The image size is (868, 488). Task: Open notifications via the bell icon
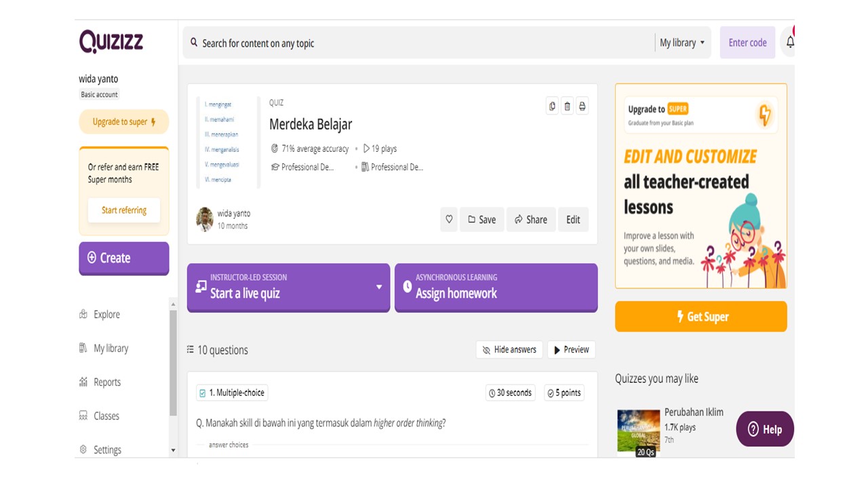(789, 43)
